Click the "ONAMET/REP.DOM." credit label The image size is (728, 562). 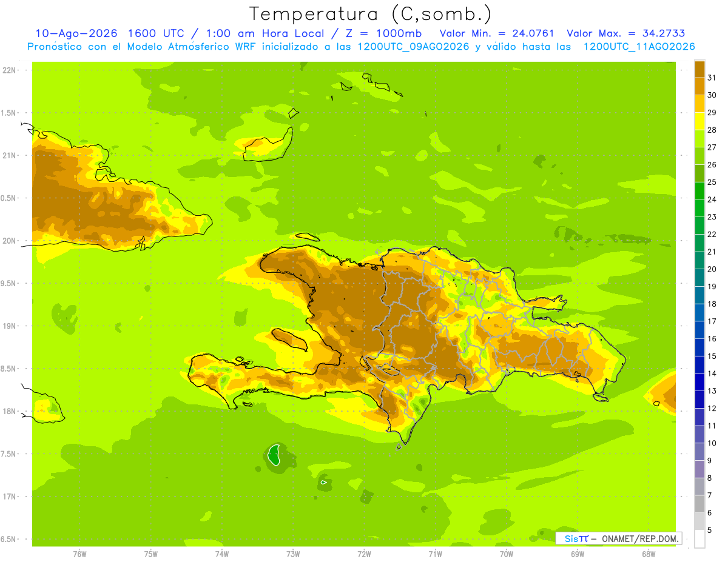tap(641, 538)
